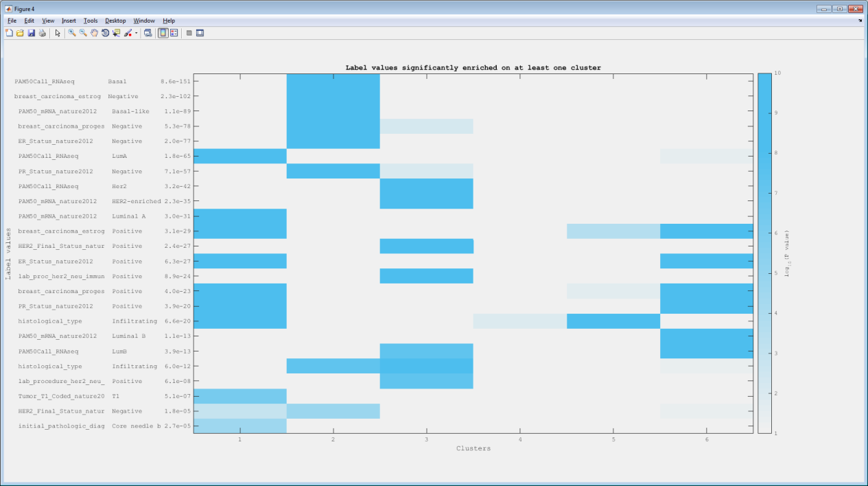The height and width of the screenshot is (486, 868).
Task: Toggle the Insert Legend button
Action: pyautogui.click(x=174, y=32)
